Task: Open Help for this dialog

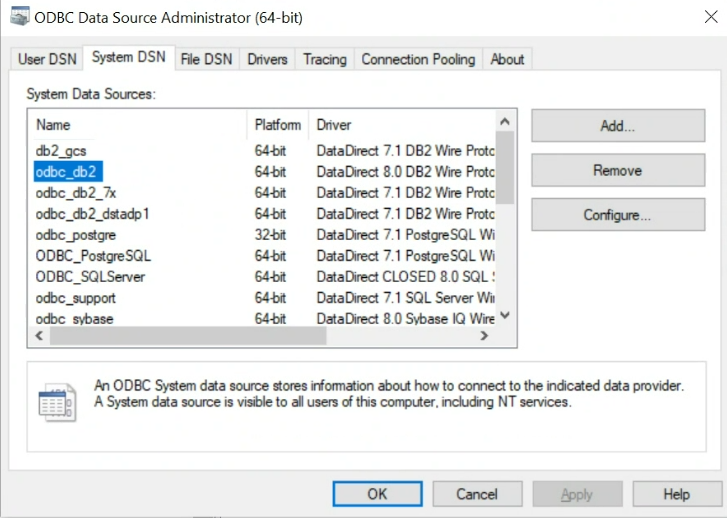Action: [x=677, y=494]
